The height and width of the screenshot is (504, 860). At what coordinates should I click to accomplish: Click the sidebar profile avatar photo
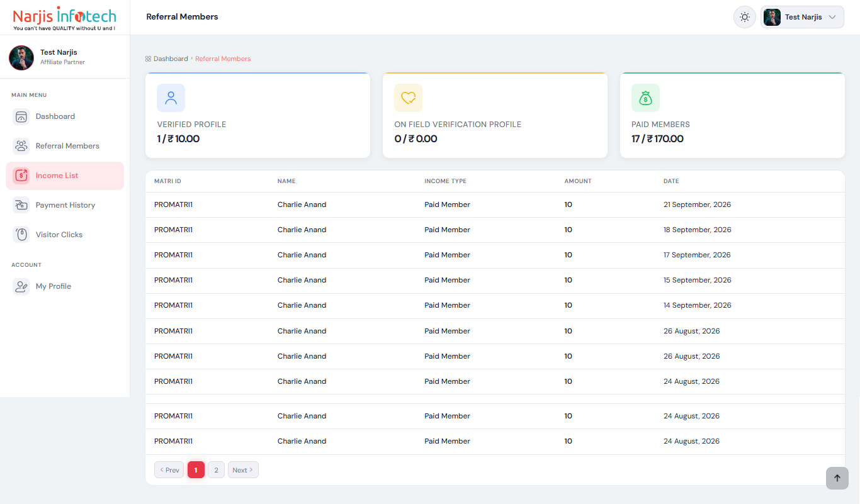pos(21,57)
